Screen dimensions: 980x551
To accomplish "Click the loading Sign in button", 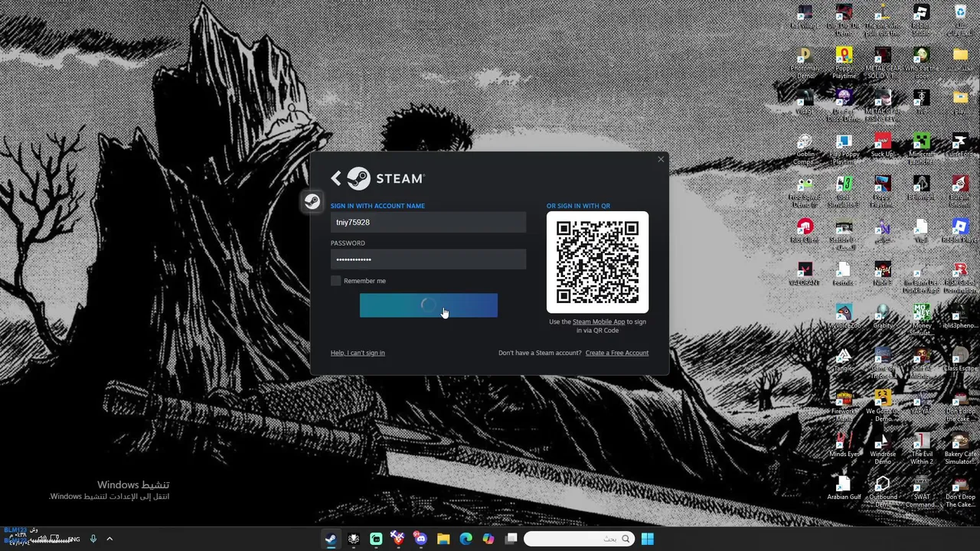I will (x=428, y=305).
